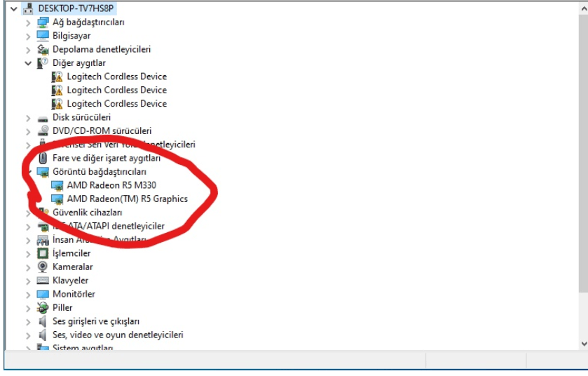Select the first Logitech Cordless Device entry

pyautogui.click(x=117, y=76)
